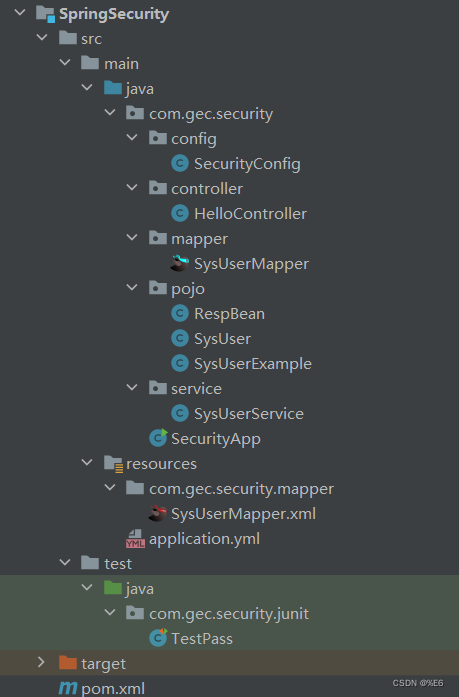
Task: Click the TestPass test class icon
Action: pos(158,638)
